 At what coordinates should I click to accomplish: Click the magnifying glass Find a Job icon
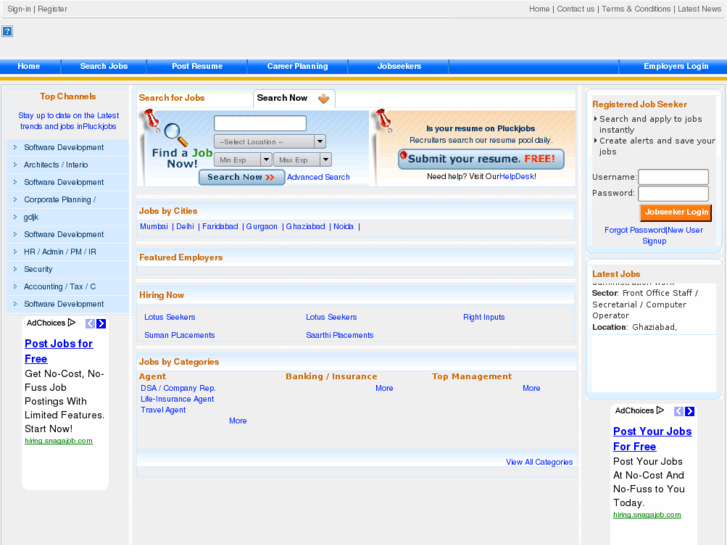[176, 135]
